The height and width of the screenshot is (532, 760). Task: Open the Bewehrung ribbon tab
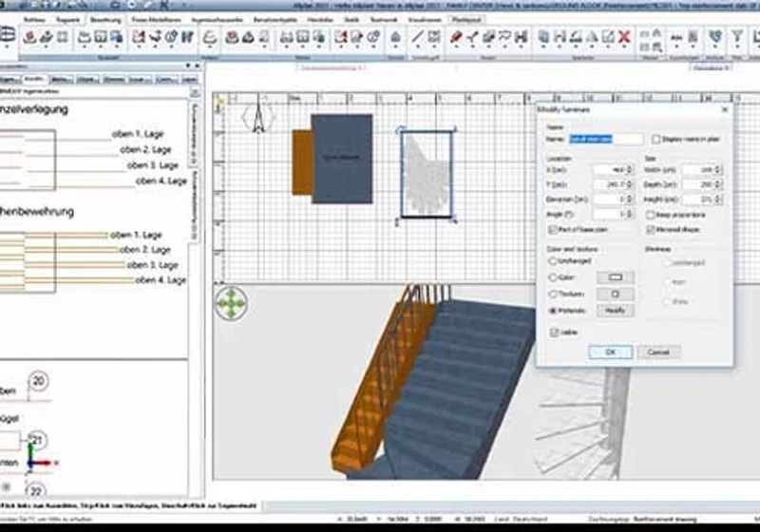105,20
